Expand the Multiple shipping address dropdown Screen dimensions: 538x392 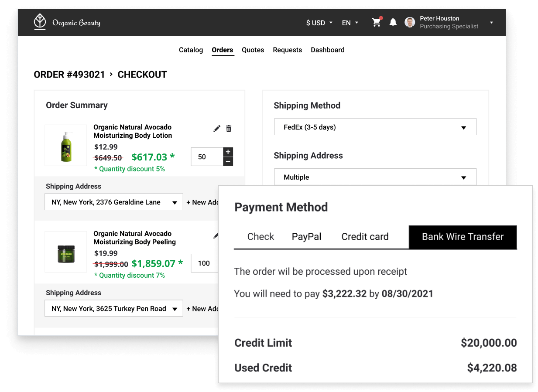(x=375, y=177)
